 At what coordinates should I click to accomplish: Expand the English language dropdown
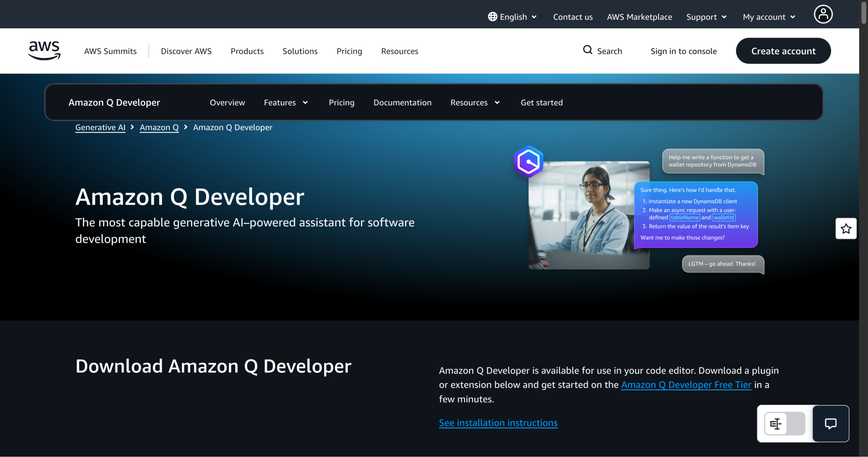[x=512, y=17]
